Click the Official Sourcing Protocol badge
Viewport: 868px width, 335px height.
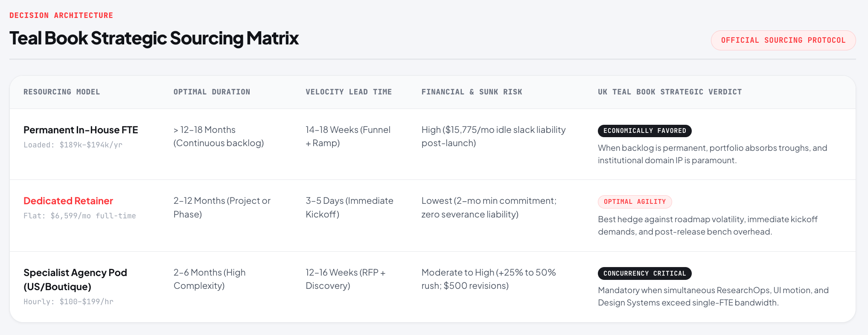point(783,40)
